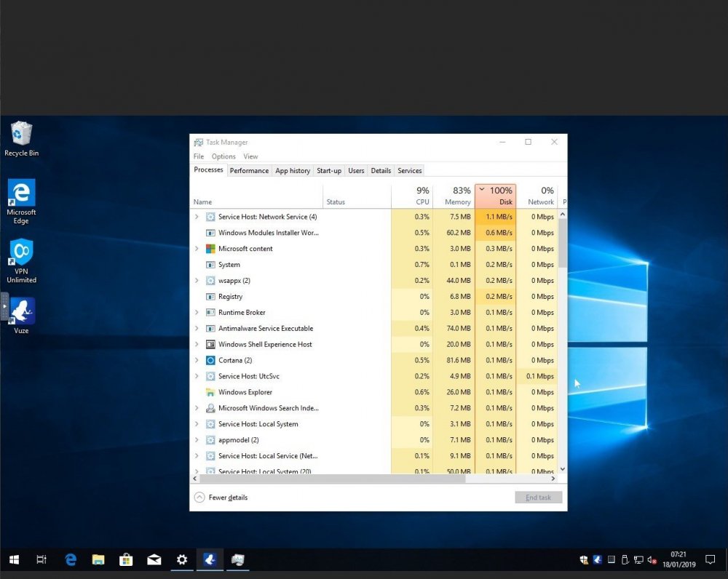This screenshot has height=579, width=728.
Task: Open the Recycle Bin desktop icon
Action: tap(21, 139)
